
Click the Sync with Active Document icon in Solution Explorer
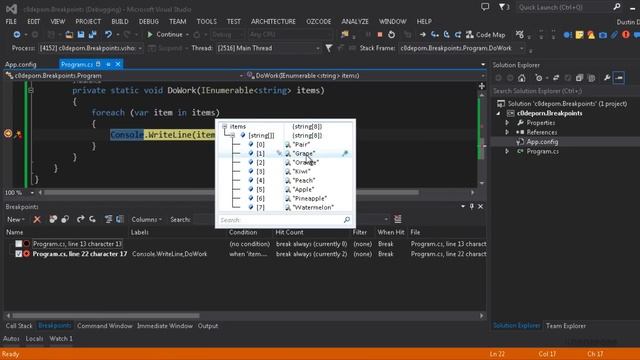(556, 78)
